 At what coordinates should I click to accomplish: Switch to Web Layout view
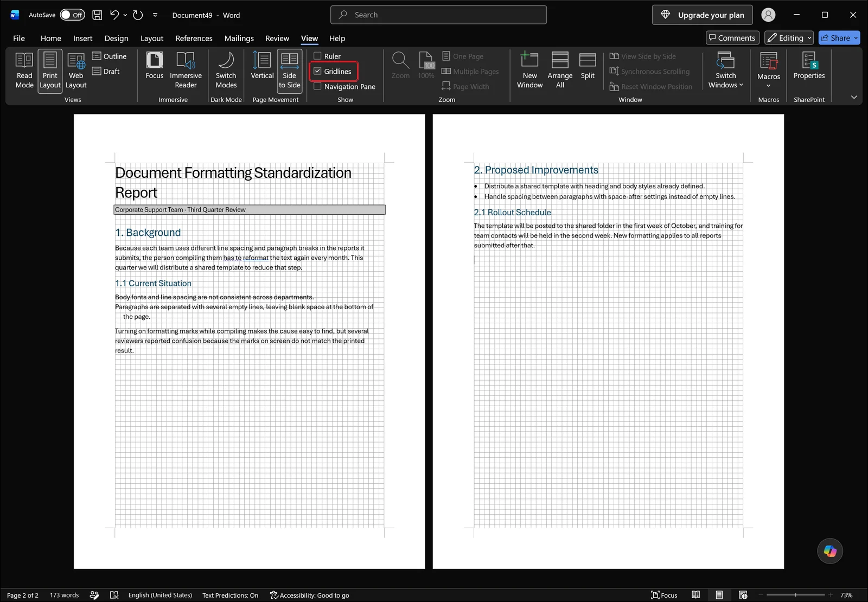(76, 71)
